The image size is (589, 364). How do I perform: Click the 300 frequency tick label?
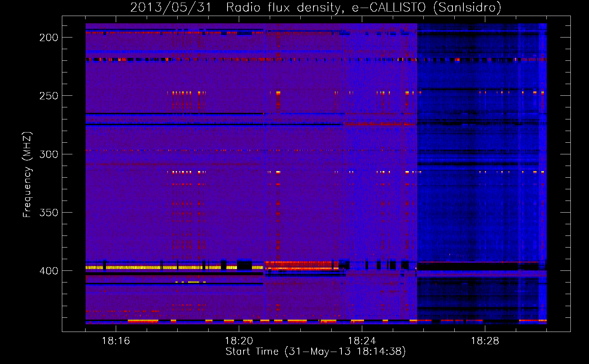click(x=49, y=154)
